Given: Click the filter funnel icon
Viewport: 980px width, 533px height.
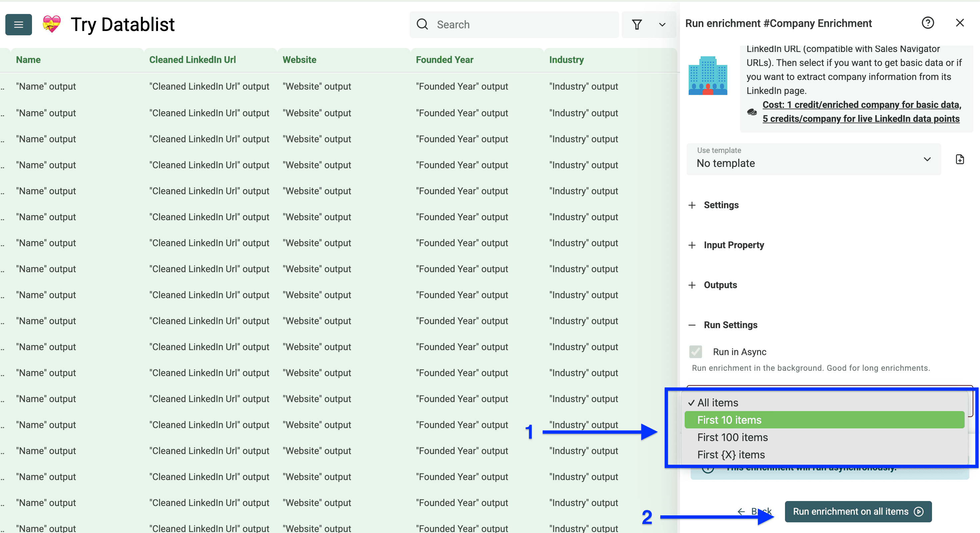Looking at the screenshot, I should 637,24.
